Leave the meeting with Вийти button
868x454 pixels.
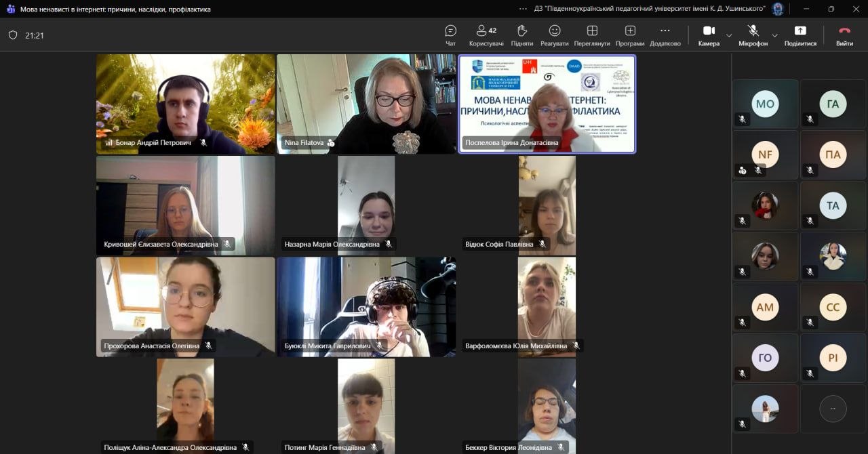[844, 35]
